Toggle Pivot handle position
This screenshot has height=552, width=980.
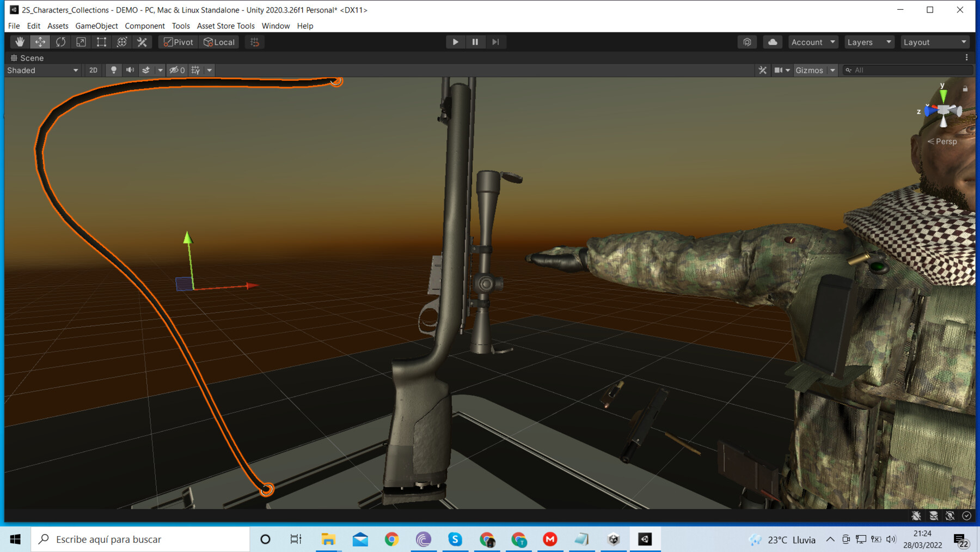[179, 42]
